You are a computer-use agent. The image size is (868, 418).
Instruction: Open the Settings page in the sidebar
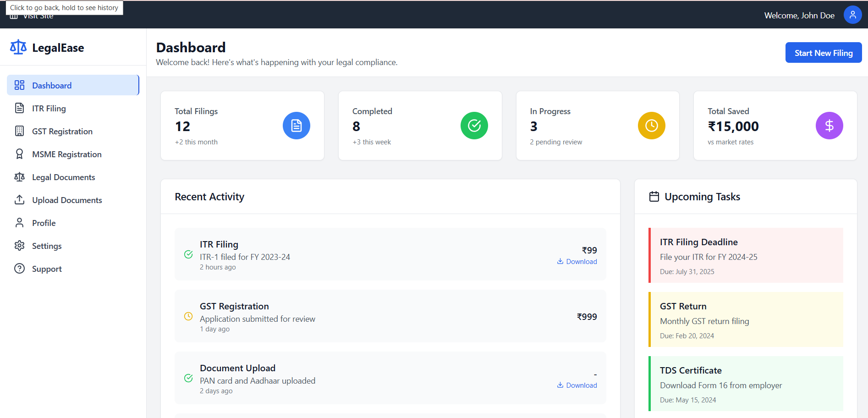click(46, 246)
